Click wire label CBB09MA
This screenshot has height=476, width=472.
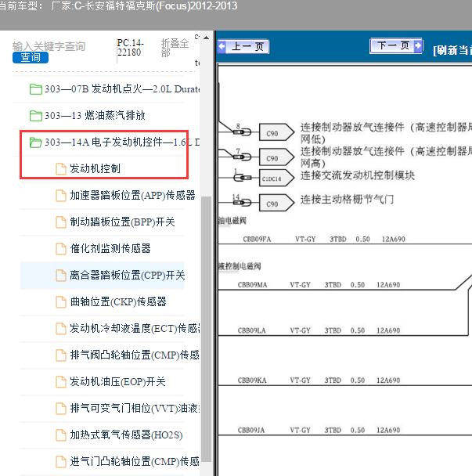[x=252, y=285]
